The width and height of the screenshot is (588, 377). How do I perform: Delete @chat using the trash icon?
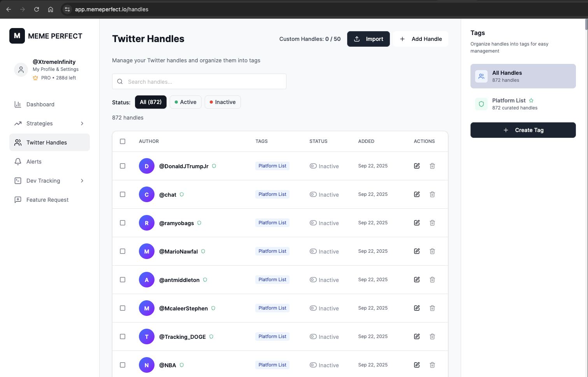pyautogui.click(x=432, y=194)
